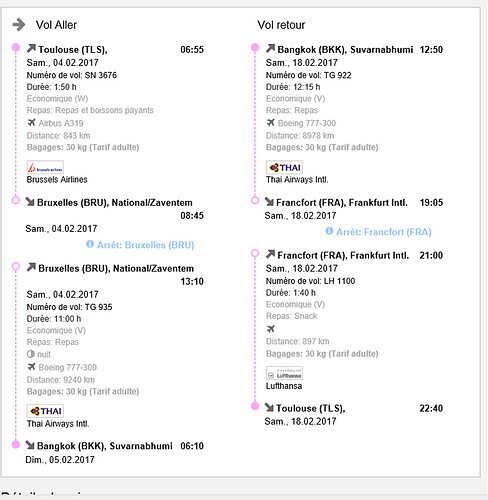Click the airplane icon next to Boeing 777-300 on TG 922
The width and height of the screenshot is (488, 500).
271,123
